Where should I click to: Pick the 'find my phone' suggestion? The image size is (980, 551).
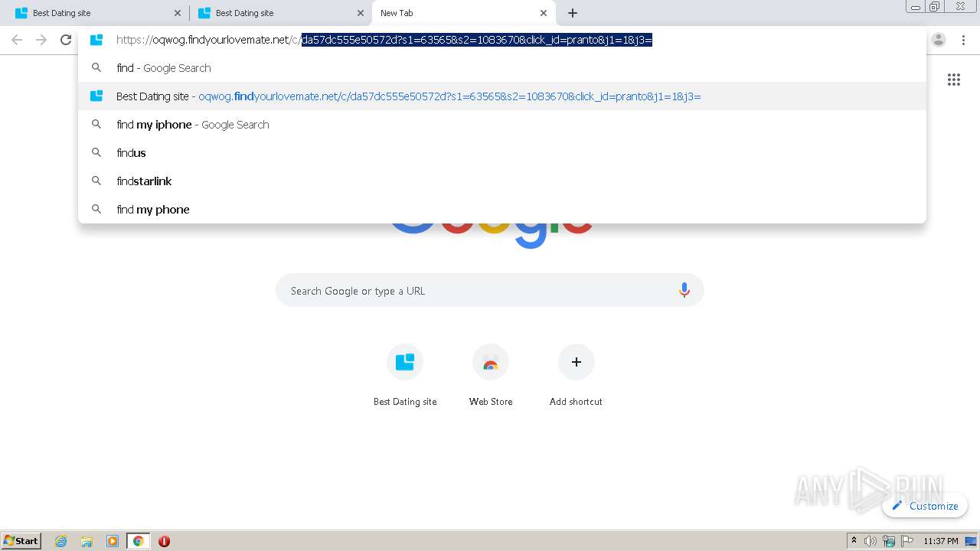(x=502, y=210)
